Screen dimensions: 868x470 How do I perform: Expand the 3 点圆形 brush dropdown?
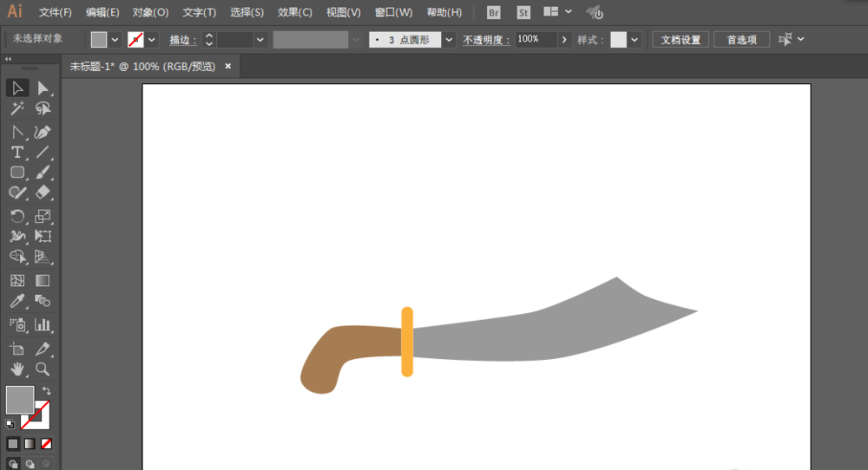point(449,40)
